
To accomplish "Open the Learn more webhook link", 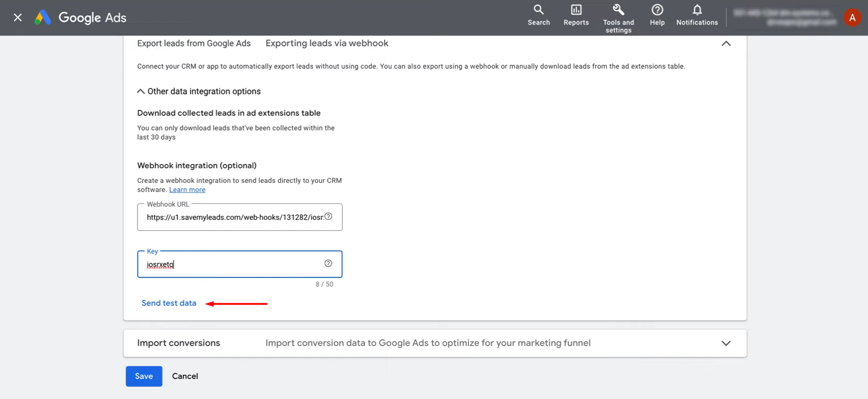I will (x=187, y=190).
